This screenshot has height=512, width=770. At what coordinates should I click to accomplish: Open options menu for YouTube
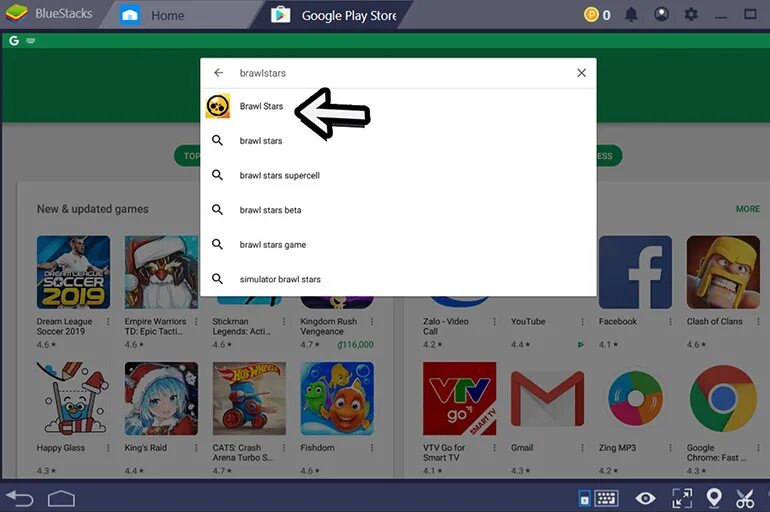coord(582,322)
